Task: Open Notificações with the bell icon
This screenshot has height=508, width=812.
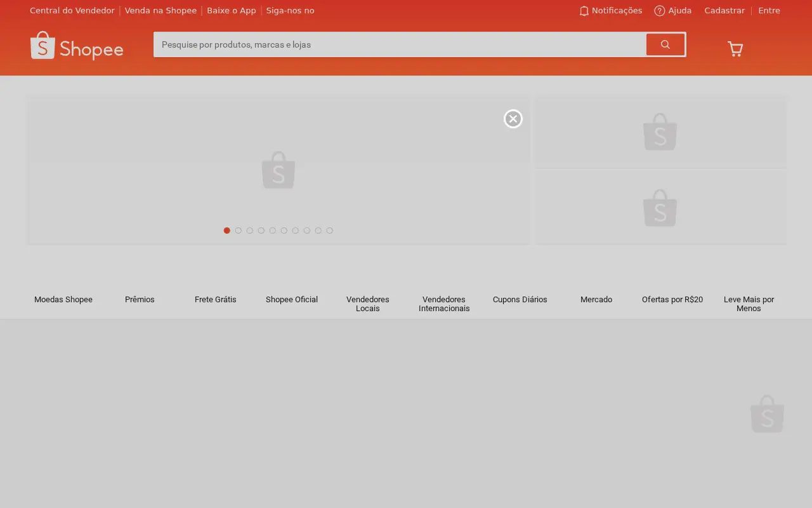Action: tap(610, 11)
